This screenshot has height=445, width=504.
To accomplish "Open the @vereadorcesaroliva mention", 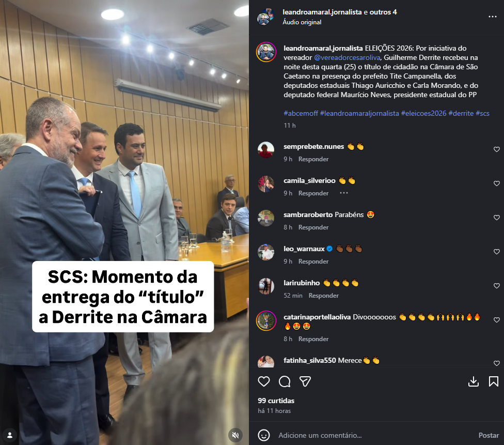I will point(347,57).
